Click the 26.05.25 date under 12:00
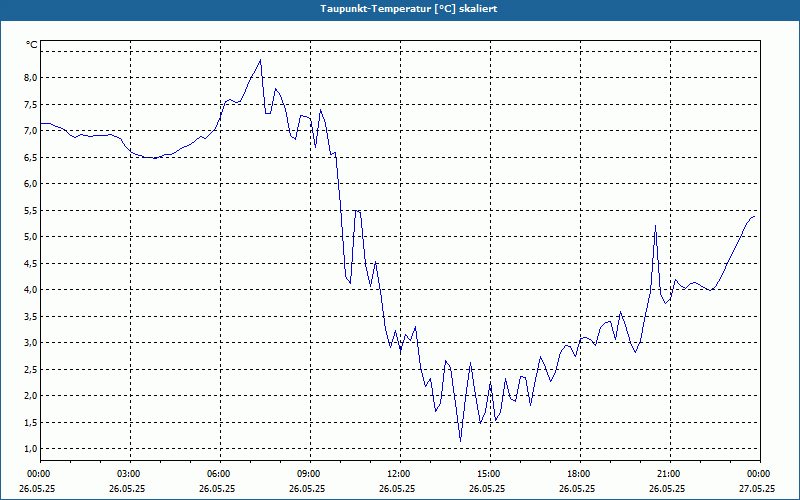 click(397, 488)
